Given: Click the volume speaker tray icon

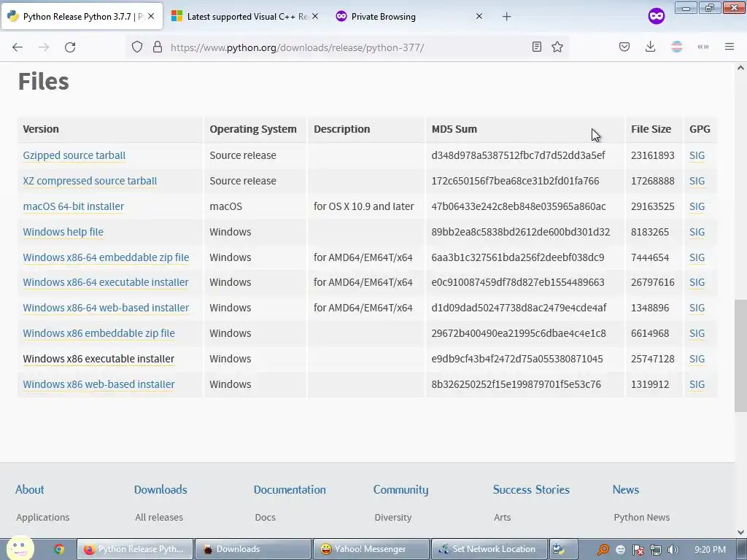Looking at the screenshot, I should pos(673,550).
